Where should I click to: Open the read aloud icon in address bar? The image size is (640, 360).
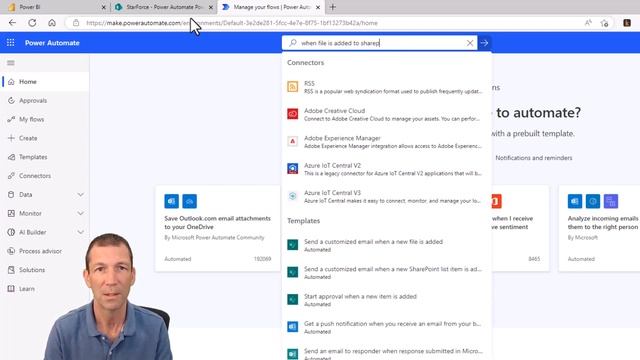pos(588,23)
